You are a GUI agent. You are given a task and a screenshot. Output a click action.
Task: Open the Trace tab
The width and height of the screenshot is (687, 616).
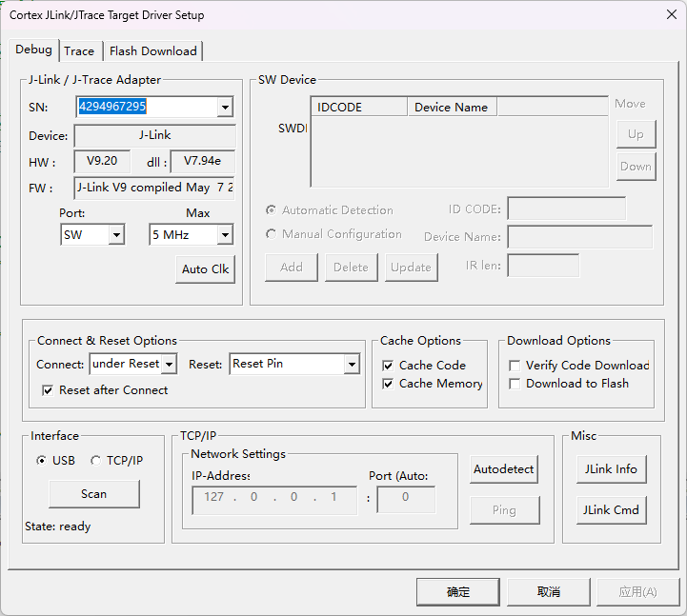79,51
